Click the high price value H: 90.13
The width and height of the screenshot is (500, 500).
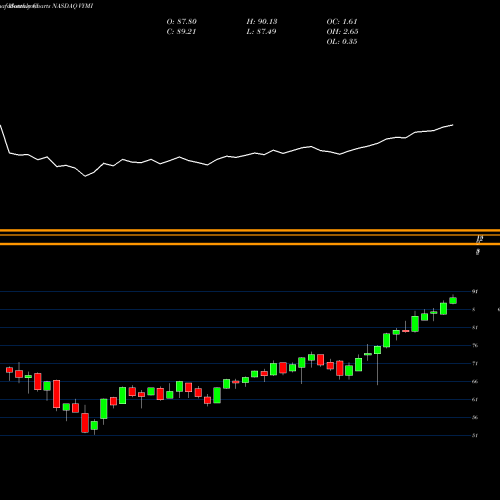click(x=262, y=22)
